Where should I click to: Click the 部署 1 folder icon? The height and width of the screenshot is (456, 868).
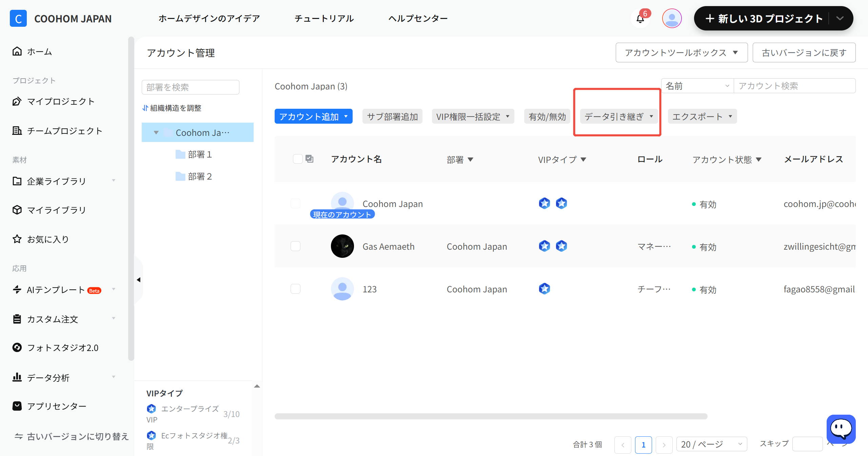coord(180,154)
